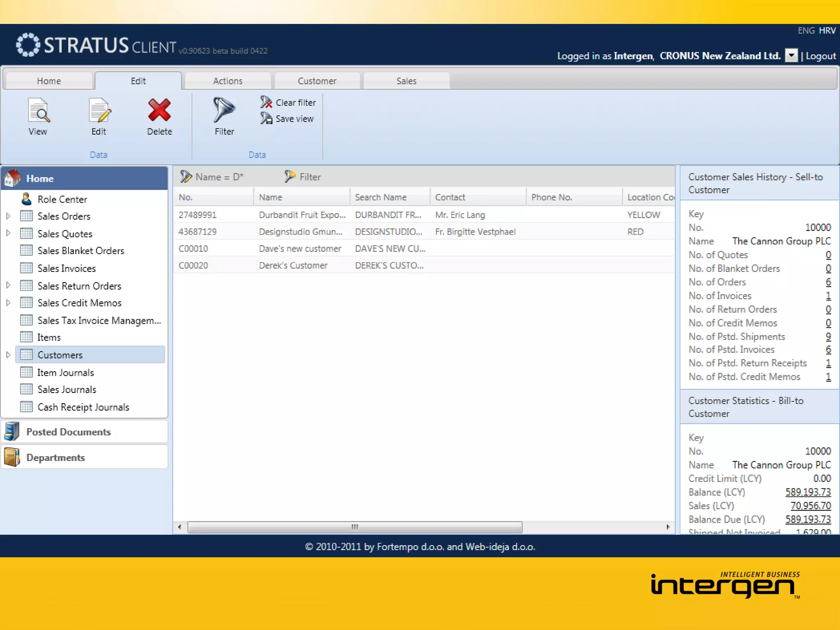Click the Items grid icon
The height and width of the screenshot is (630, 840).
(27, 337)
